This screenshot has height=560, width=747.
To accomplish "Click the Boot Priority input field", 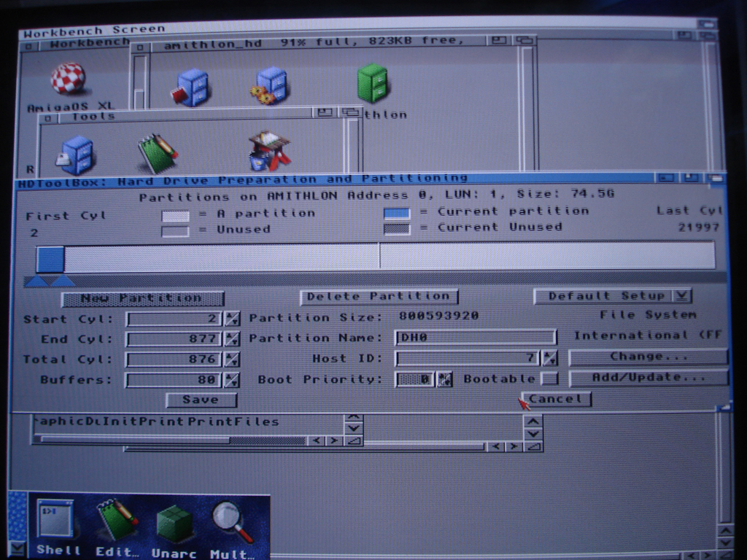I will (414, 379).
